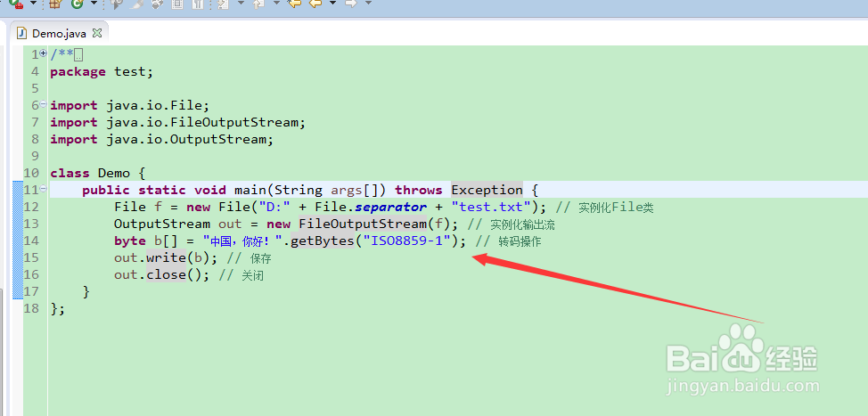Viewport: 868px width, 416px height.
Task: Open the Forward navigation history dropdown
Action: 368,3
